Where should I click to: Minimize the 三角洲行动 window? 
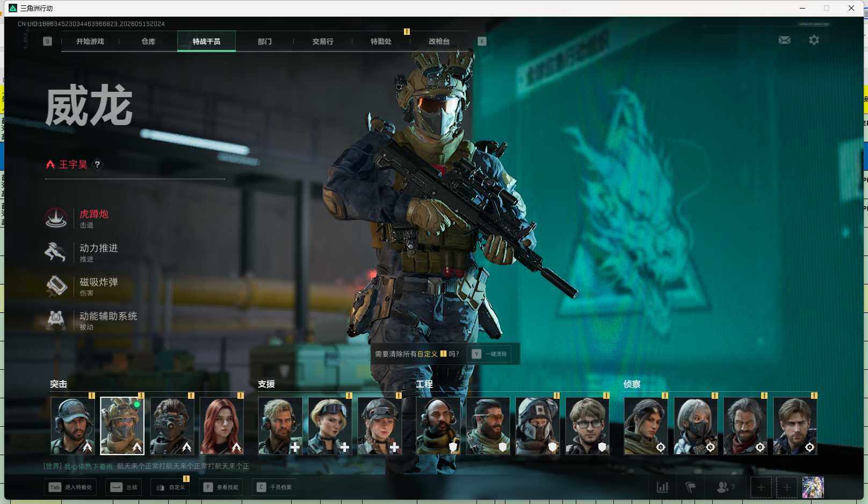(x=802, y=8)
